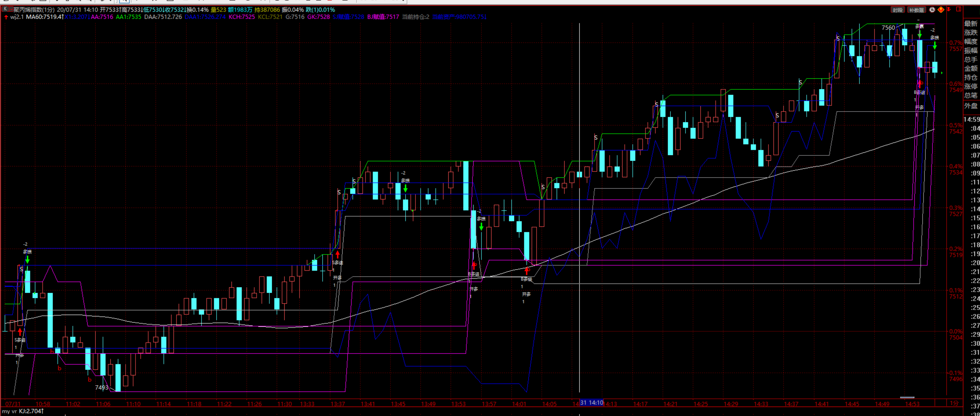The width and height of the screenshot is (980, 416).
Task: Click the wj2.1 indicator name
Action: pyautogui.click(x=17, y=17)
